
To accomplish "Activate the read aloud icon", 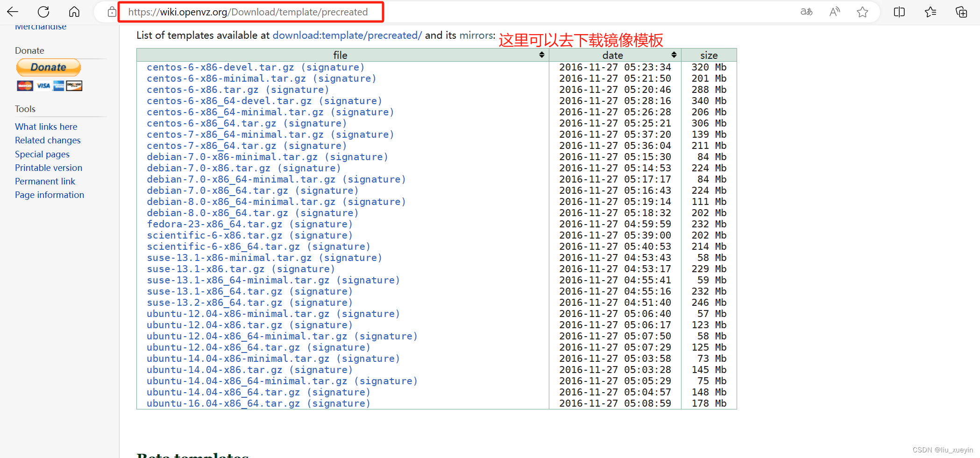I will [x=835, y=12].
